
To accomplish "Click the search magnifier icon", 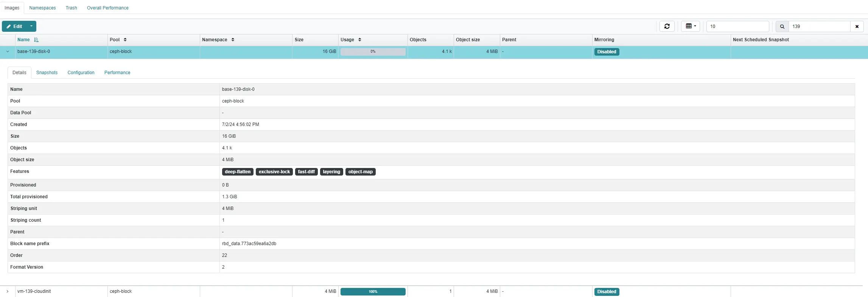I will (782, 26).
